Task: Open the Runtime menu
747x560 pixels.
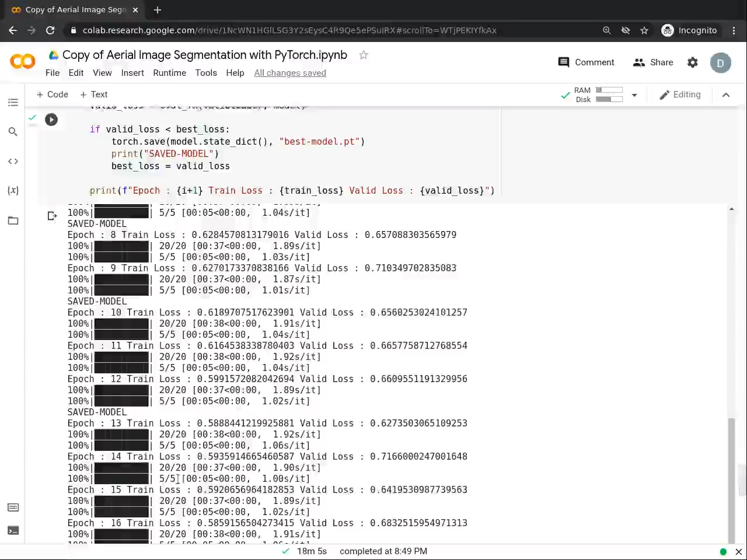Action: pos(169,73)
